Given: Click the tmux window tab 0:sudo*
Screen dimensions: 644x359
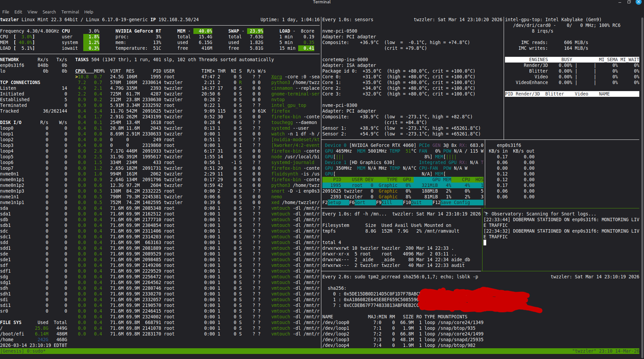Looking at the screenshot, I should pyautogui.click(x=36, y=351).
